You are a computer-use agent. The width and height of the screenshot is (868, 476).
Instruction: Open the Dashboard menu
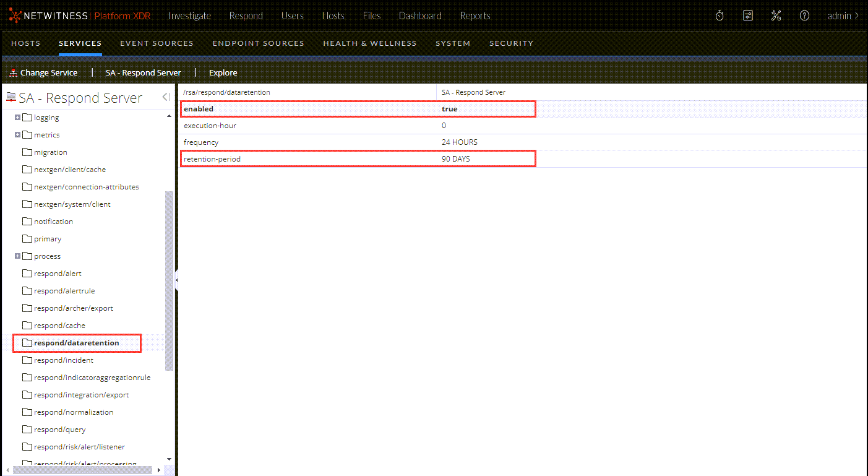(x=420, y=16)
